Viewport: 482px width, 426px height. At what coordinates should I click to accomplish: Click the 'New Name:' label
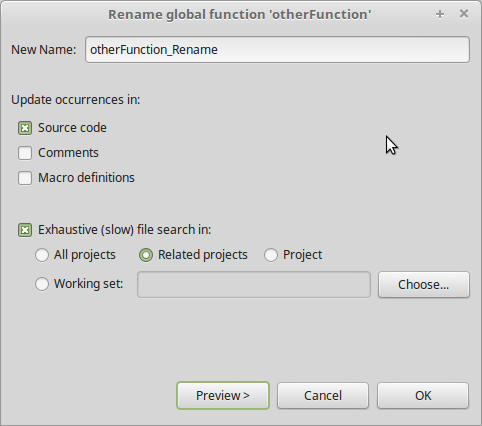[44, 50]
